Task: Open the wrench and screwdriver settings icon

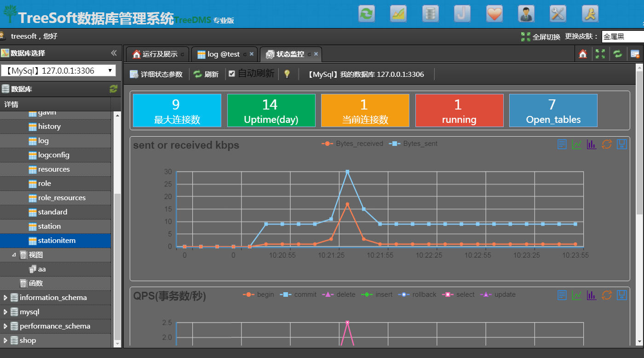Action: tap(558, 13)
